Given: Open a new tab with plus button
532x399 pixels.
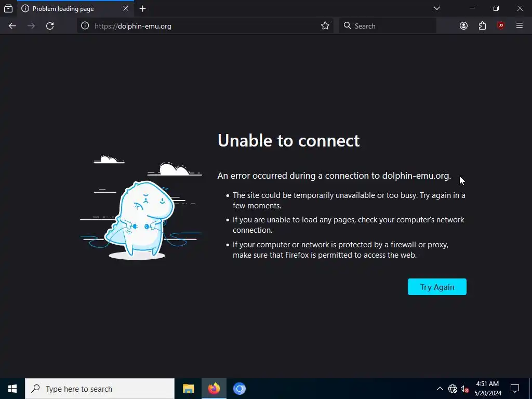Looking at the screenshot, I should point(143,8).
